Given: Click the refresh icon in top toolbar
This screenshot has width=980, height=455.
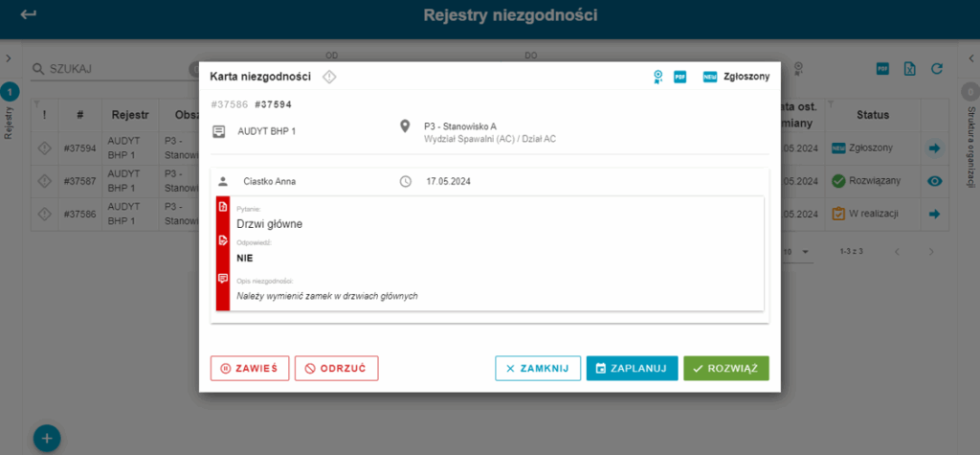Looking at the screenshot, I should coord(936,69).
